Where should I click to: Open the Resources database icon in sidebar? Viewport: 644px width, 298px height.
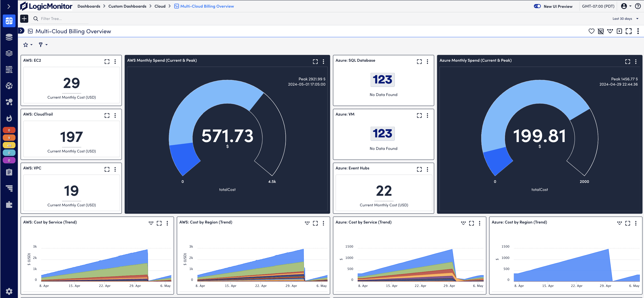(9, 37)
